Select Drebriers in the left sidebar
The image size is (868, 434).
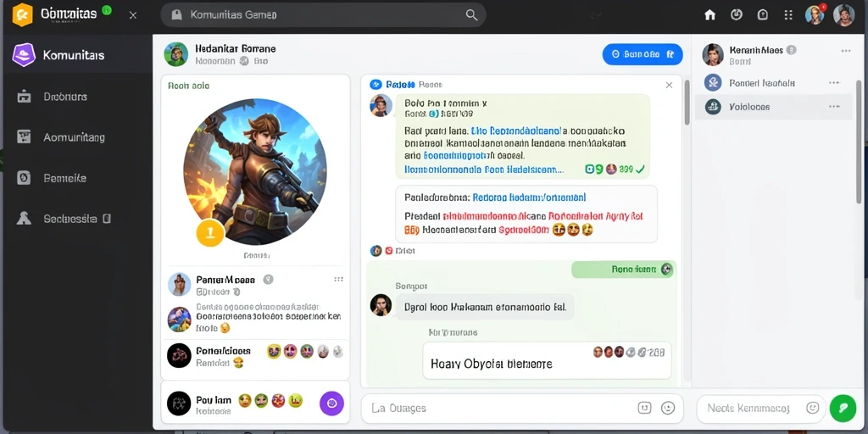coord(65,97)
